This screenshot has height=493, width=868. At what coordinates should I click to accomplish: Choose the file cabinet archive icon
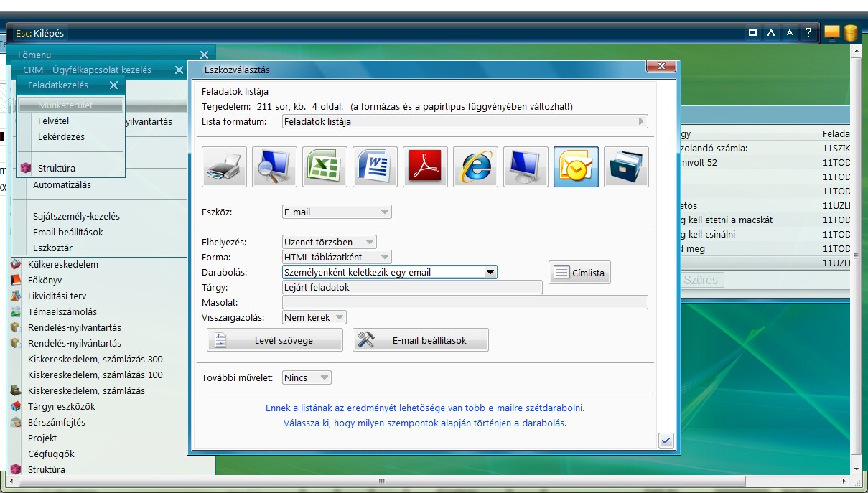(x=627, y=166)
